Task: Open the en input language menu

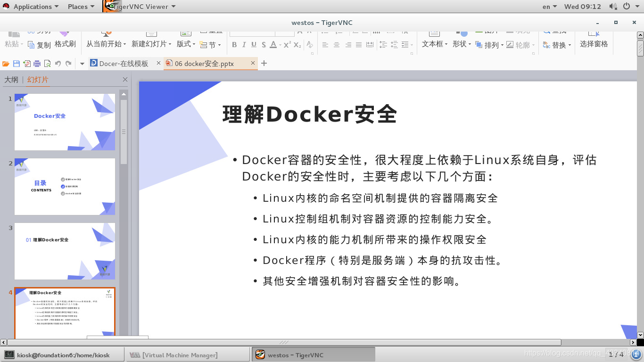Action: 550,7
